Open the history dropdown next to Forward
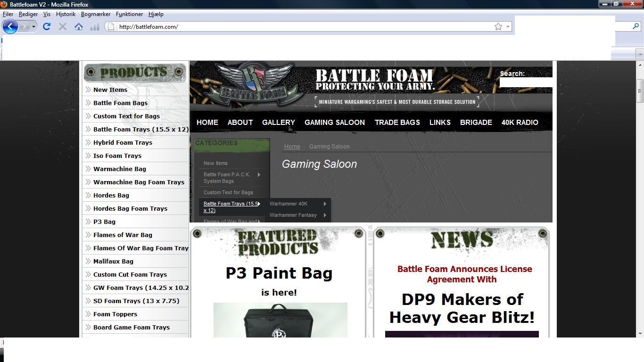Viewport: 644px width, 362px height. tap(33, 26)
